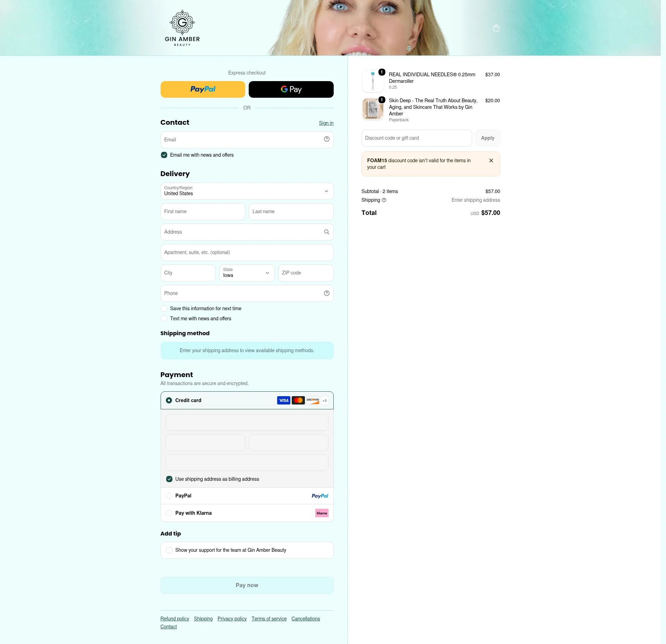Open the State dropdown showing Iowa
This screenshot has width=666, height=644.
(247, 273)
